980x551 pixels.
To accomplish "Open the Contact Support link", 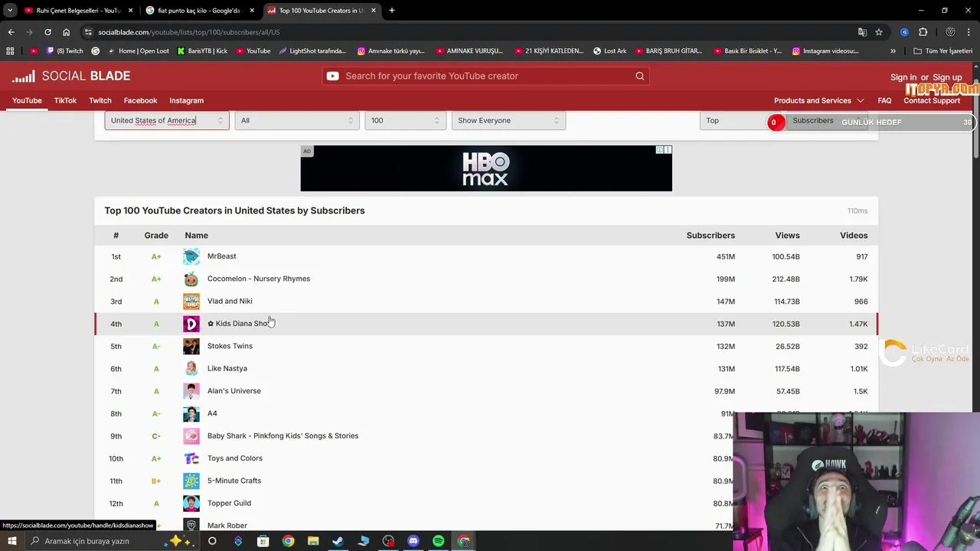I will click(x=932, y=100).
